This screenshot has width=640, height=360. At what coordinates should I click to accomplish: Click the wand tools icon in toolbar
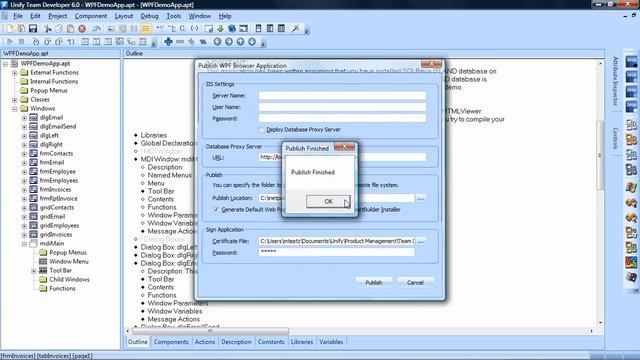pos(296,29)
